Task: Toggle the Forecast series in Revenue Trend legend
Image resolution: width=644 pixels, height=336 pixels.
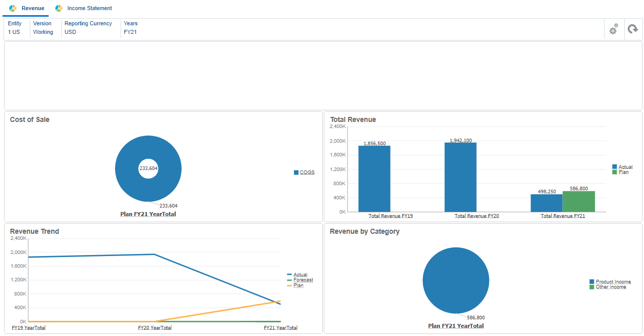Action: point(303,279)
